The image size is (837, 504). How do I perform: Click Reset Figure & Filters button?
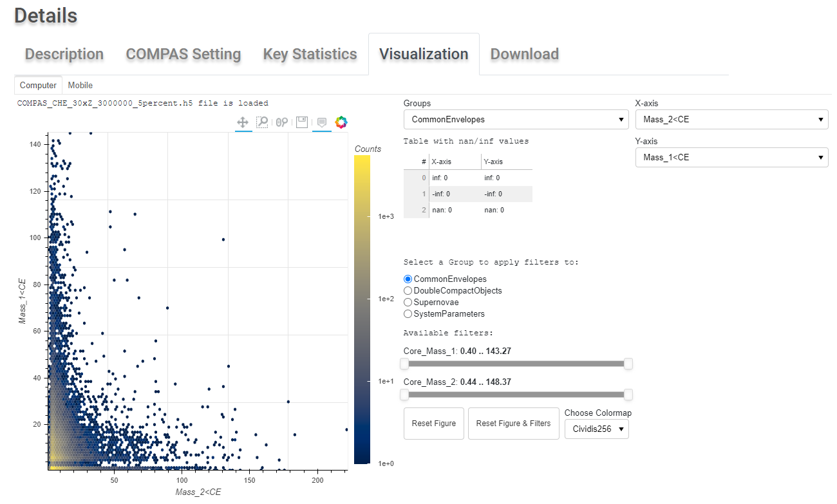pyautogui.click(x=514, y=424)
